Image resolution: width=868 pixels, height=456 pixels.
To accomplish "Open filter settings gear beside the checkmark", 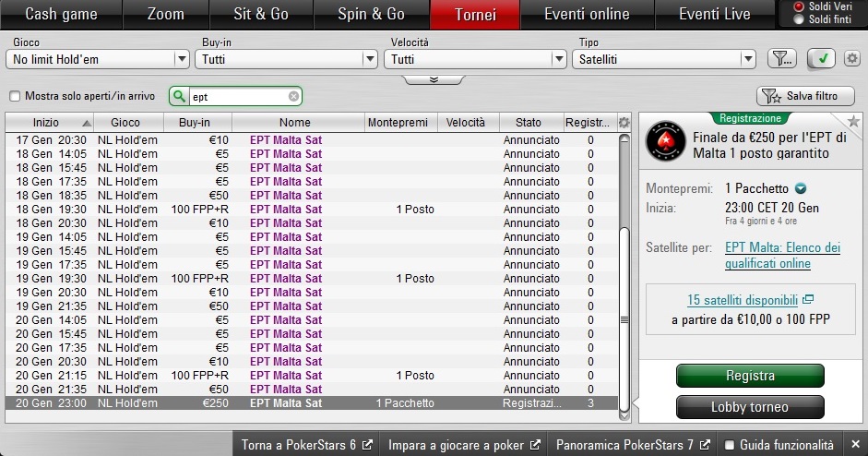I will click(852, 58).
